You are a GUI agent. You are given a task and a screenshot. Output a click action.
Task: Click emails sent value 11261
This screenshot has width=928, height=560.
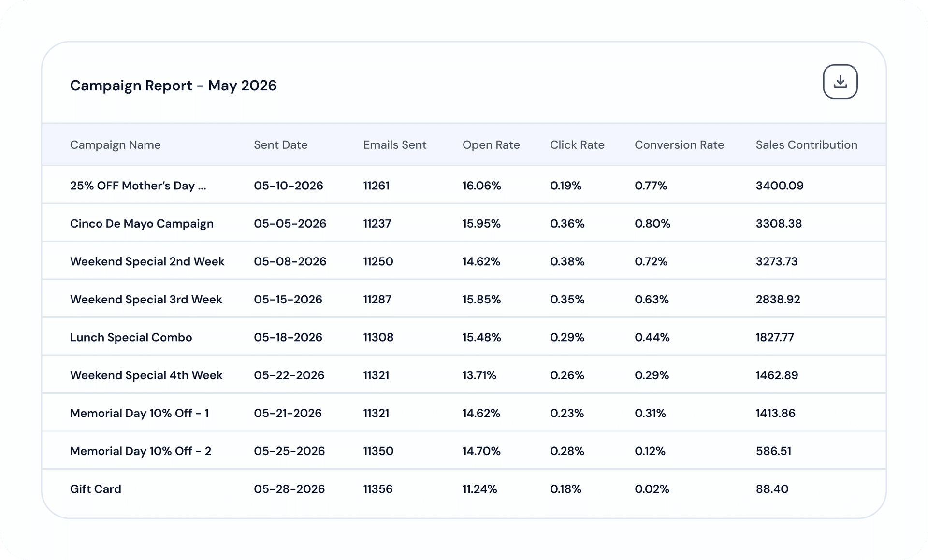(377, 186)
